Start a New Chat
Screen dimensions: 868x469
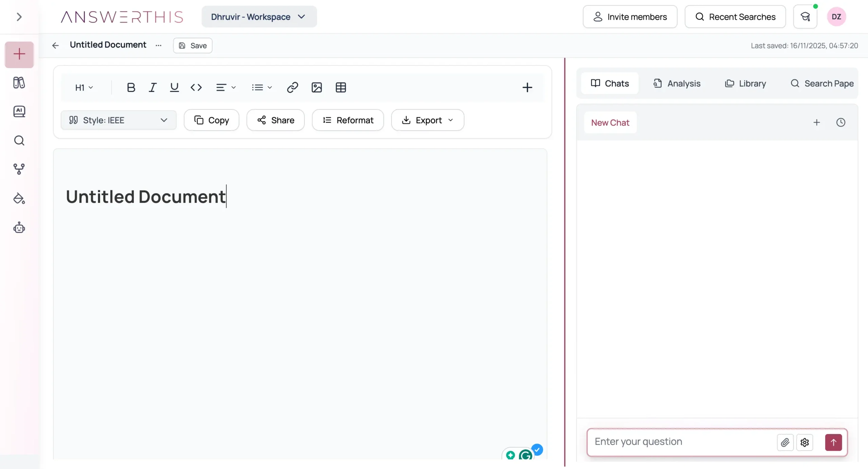(610, 122)
